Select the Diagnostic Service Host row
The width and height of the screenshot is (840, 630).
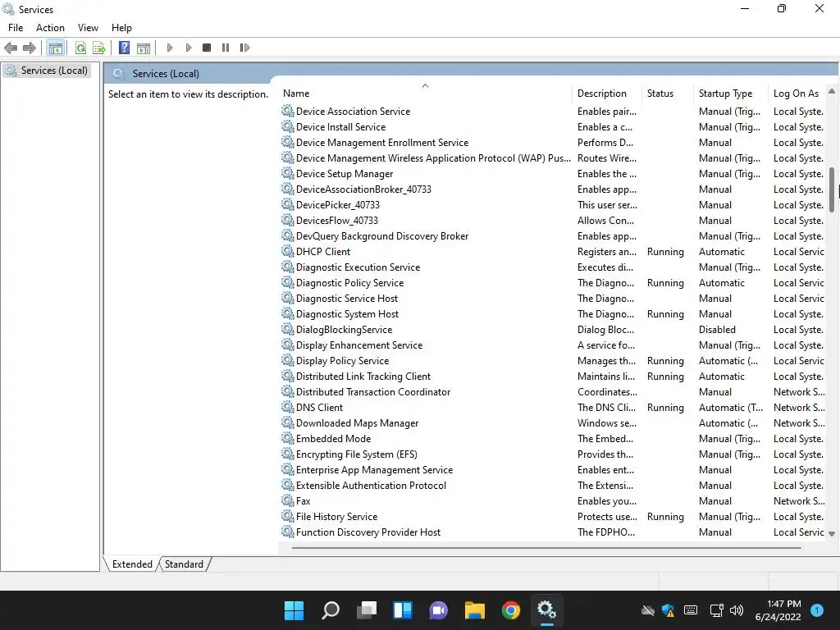[553, 299]
